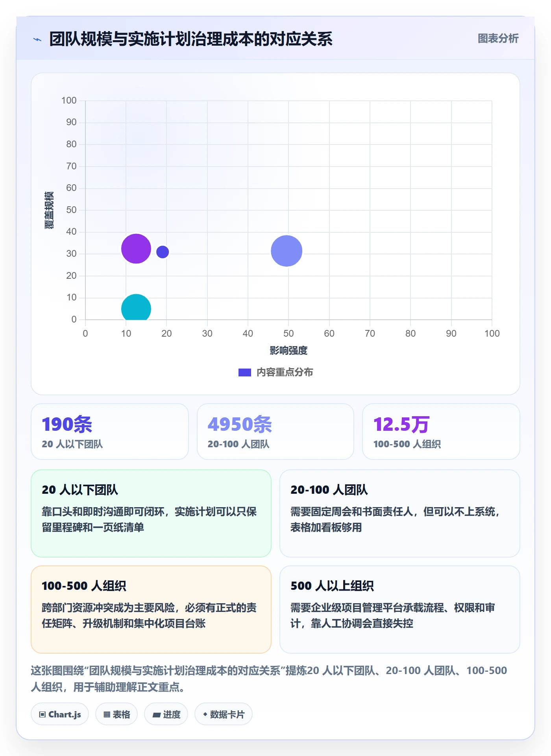Click the 影响强度 x-axis title
Viewport: 551px width, 756px height.
click(x=288, y=350)
